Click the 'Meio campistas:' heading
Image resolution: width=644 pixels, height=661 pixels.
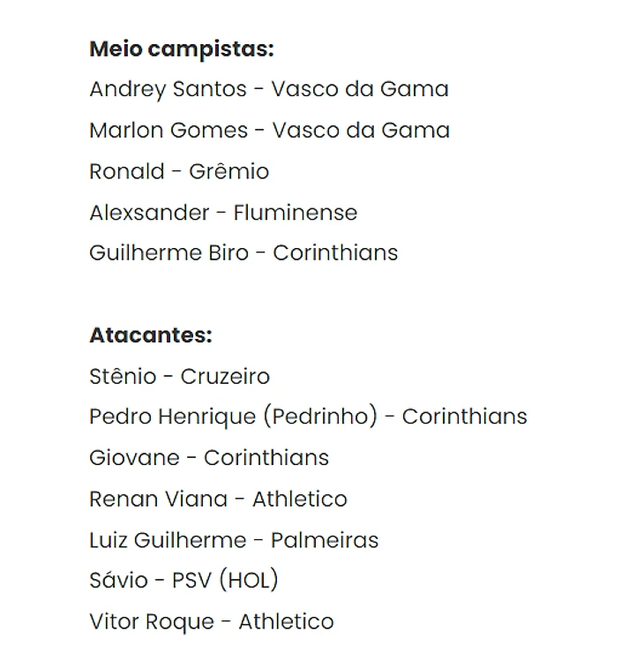point(182,49)
